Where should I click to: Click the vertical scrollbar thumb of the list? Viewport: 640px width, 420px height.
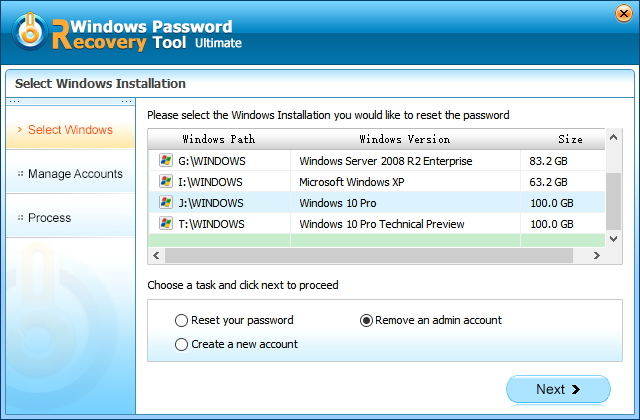click(613, 202)
